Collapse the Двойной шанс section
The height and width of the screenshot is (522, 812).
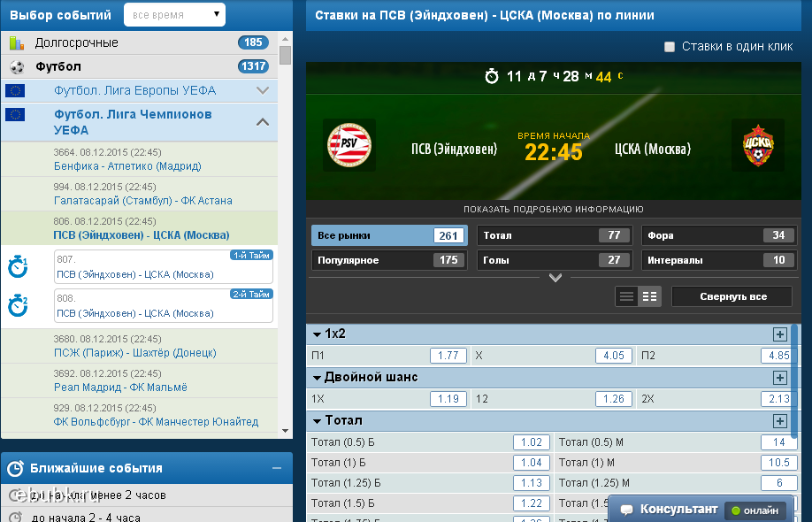tap(318, 379)
